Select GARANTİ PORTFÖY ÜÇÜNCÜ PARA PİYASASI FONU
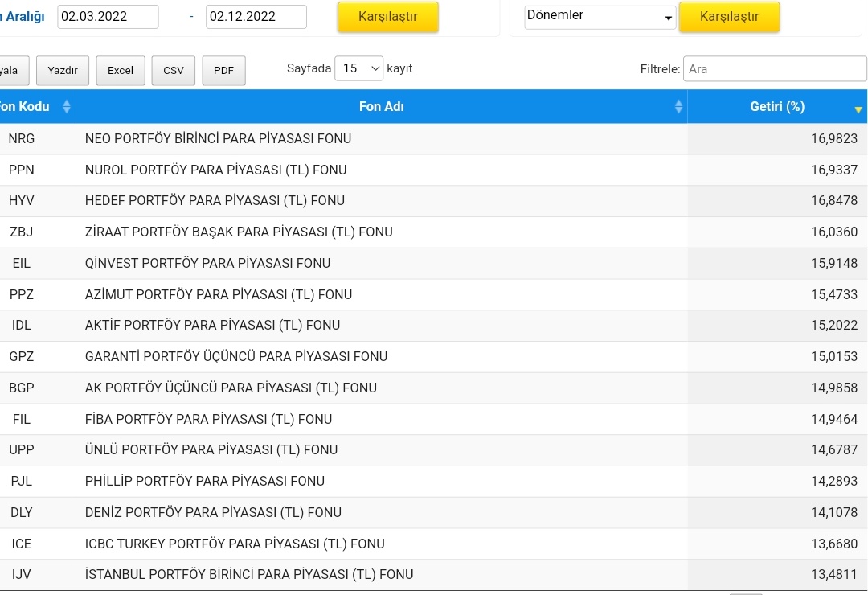The height and width of the screenshot is (595, 868). click(236, 356)
